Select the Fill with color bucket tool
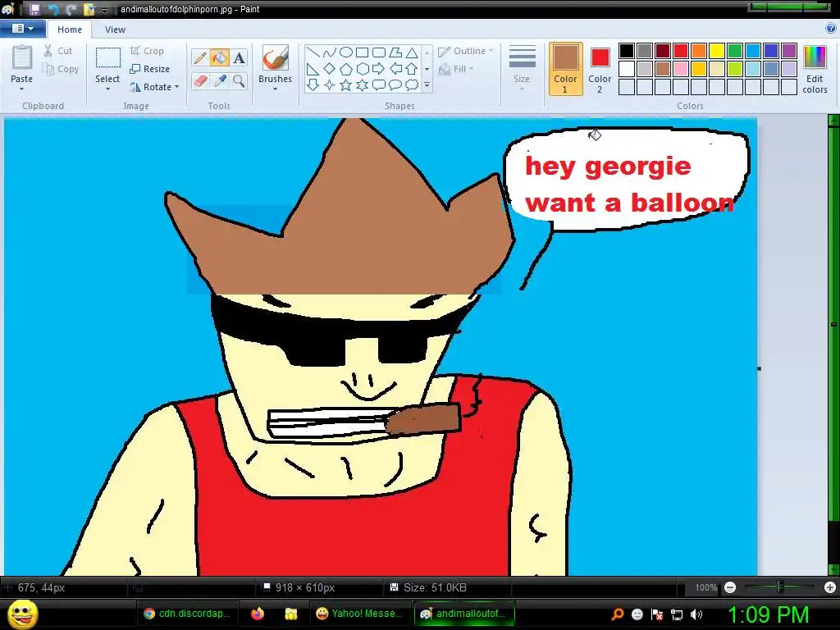 click(x=219, y=57)
